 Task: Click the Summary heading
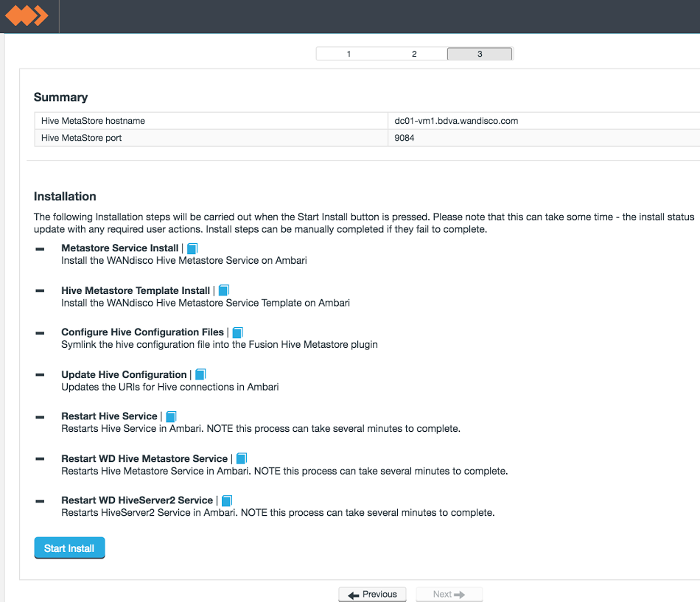(60, 97)
